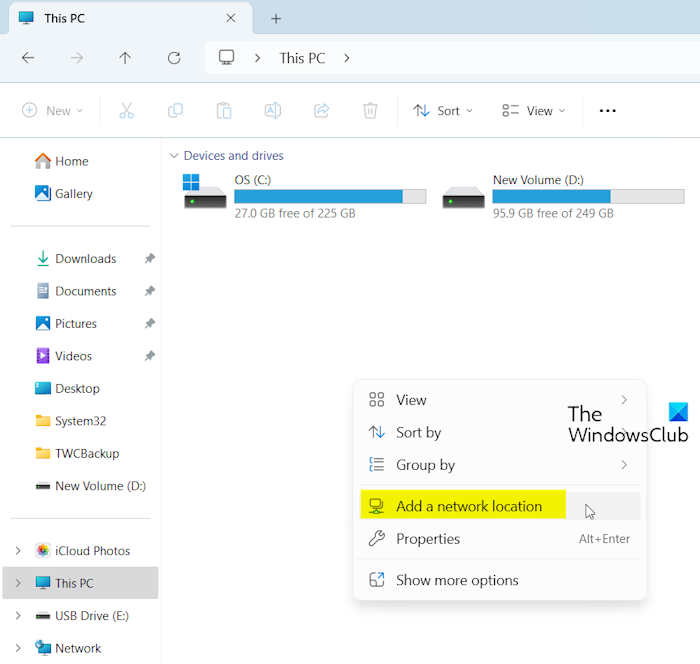
Task: Click Show more options in context menu
Action: pyautogui.click(x=457, y=580)
